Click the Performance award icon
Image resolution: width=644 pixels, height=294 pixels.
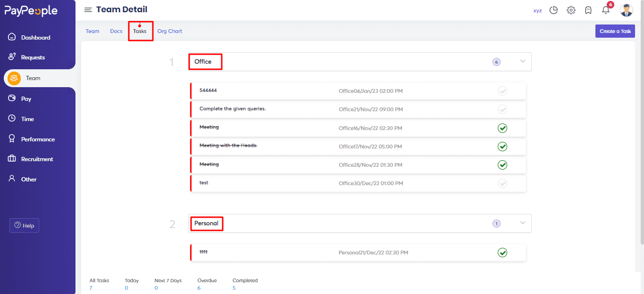click(12, 139)
